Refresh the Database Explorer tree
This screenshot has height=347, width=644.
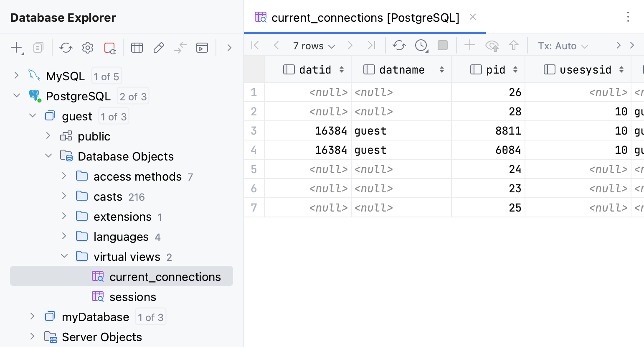tap(66, 48)
